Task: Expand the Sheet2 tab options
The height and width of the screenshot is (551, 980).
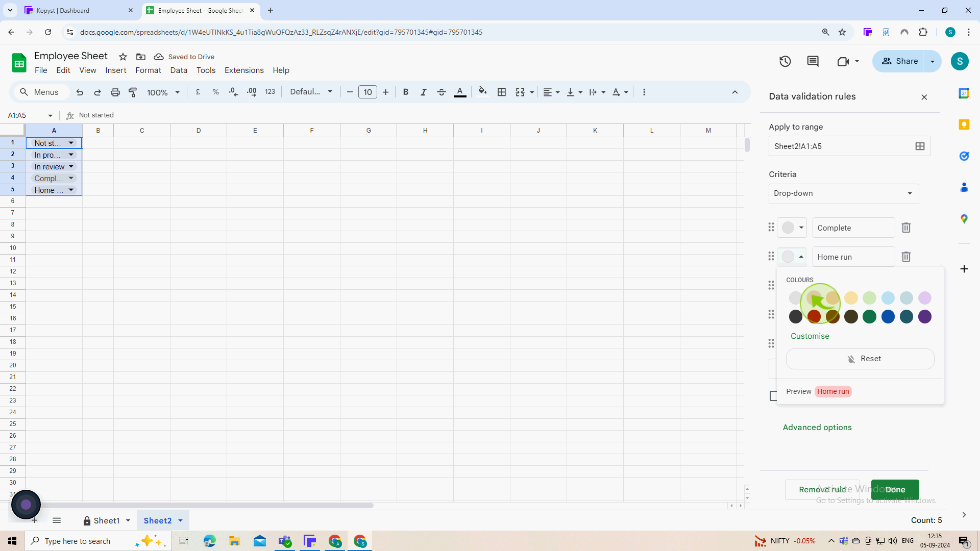Action: pyautogui.click(x=180, y=520)
